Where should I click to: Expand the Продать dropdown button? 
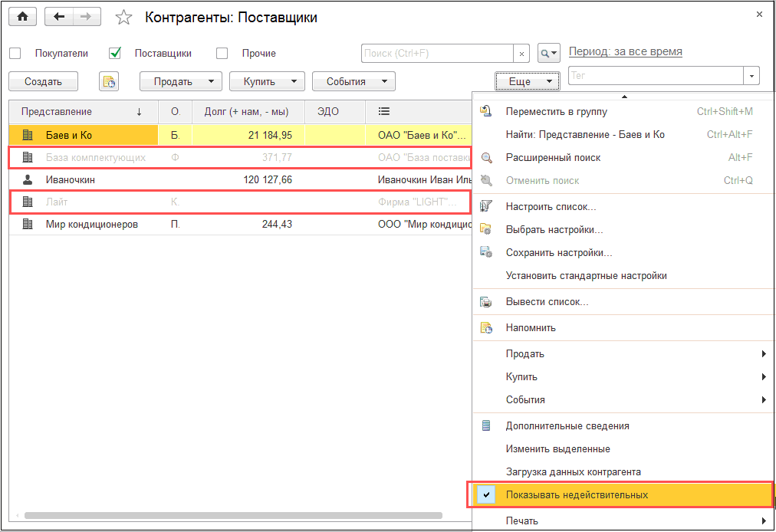click(180, 82)
